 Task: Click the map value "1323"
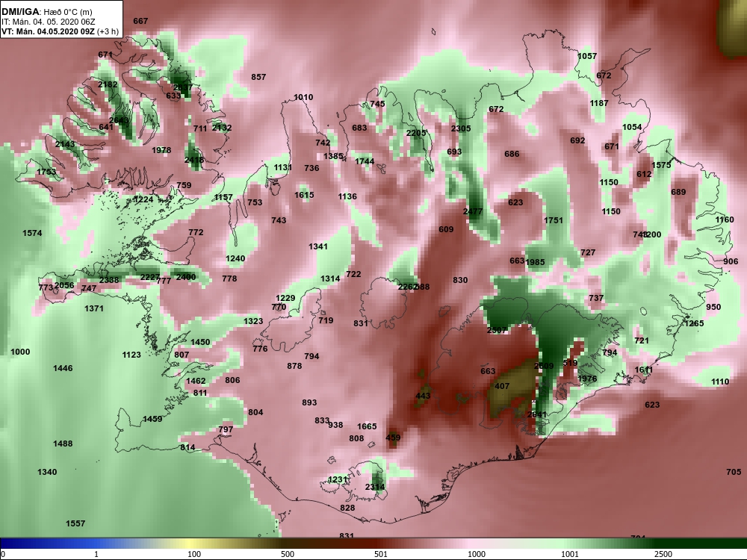tap(253, 321)
